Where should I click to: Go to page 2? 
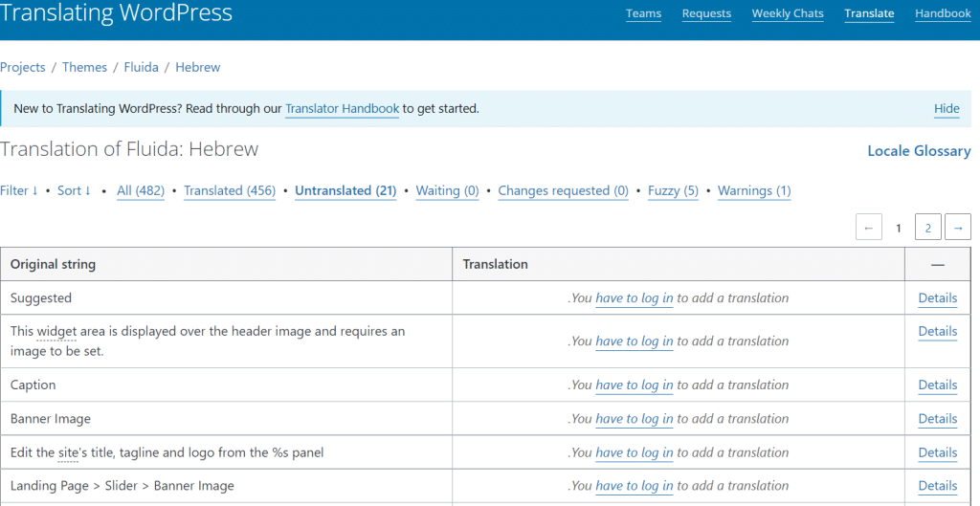pos(928,228)
